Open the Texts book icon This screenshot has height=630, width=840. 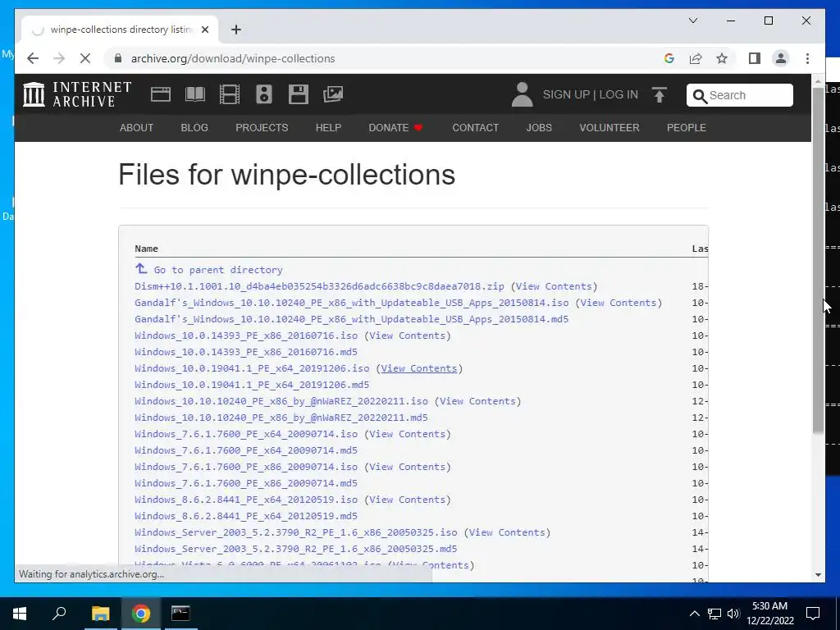point(195,94)
